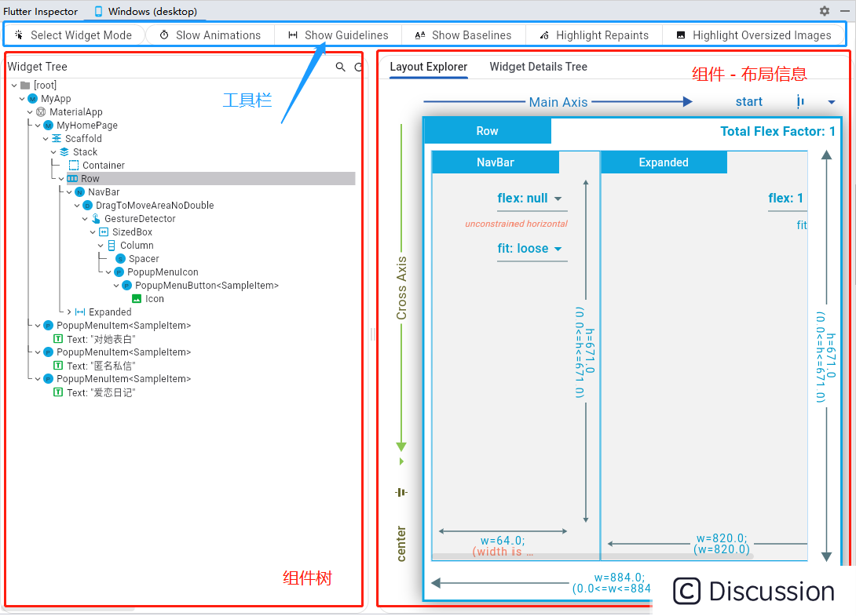Search the widget tree with magnifier icon

[x=340, y=67]
